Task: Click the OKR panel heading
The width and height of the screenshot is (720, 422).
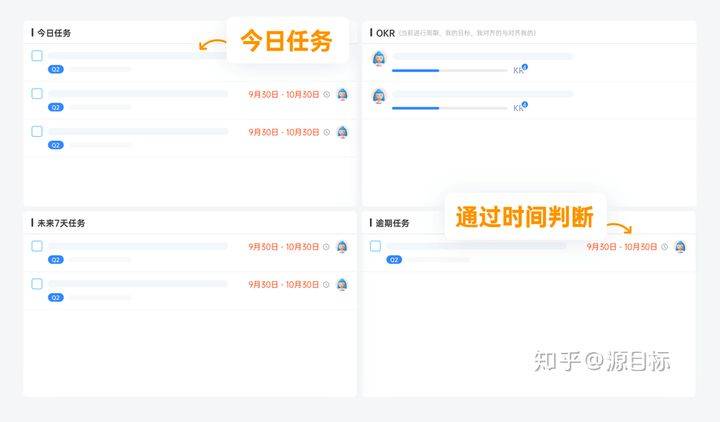Action: (x=385, y=33)
